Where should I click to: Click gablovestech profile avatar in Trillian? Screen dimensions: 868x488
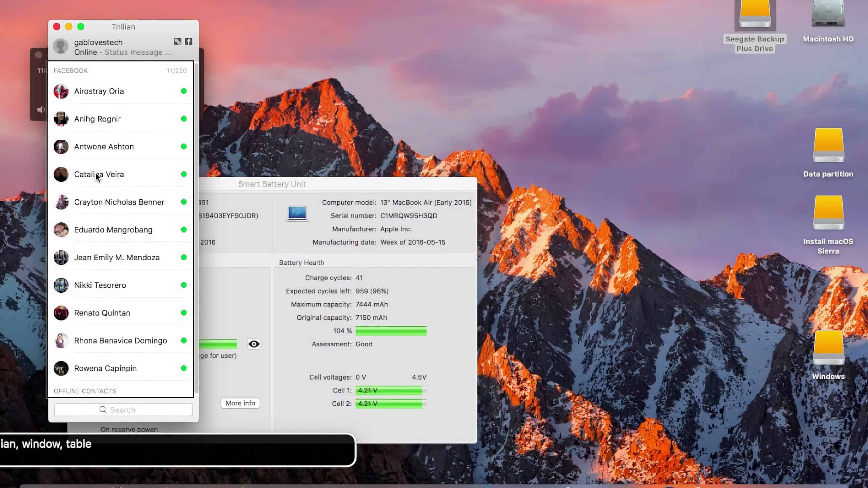point(61,46)
